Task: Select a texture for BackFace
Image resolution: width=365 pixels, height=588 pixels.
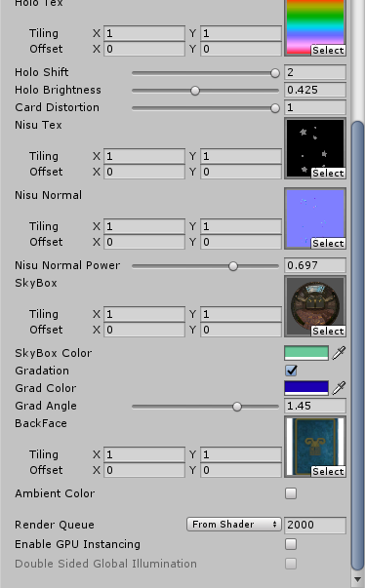Action: pos(328,471)
